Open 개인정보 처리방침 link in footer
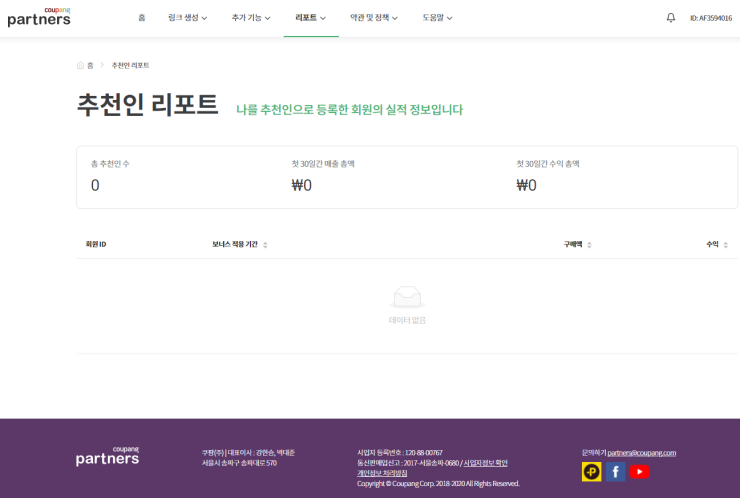The height and width of the screenshot is (498, 740). coord(382,473)
